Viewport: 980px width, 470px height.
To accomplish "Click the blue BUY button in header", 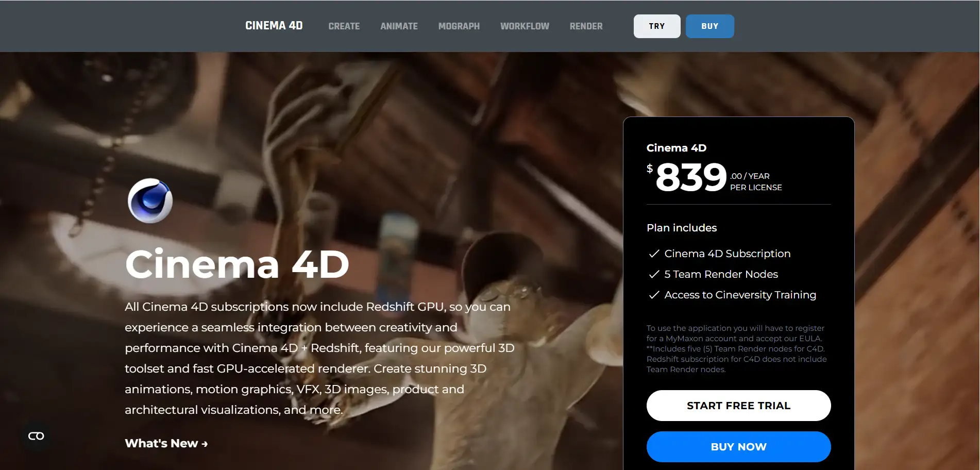I will click(x=710, y=26).
